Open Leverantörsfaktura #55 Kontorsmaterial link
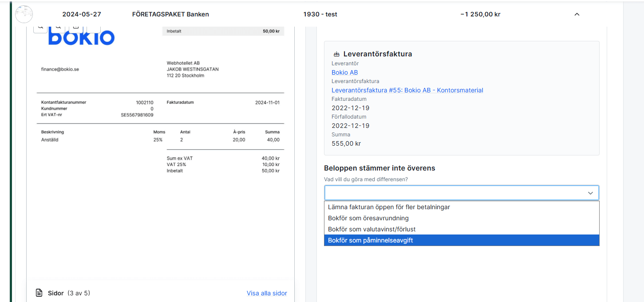Viewport: 644px width, 302px height. (407, 90)
